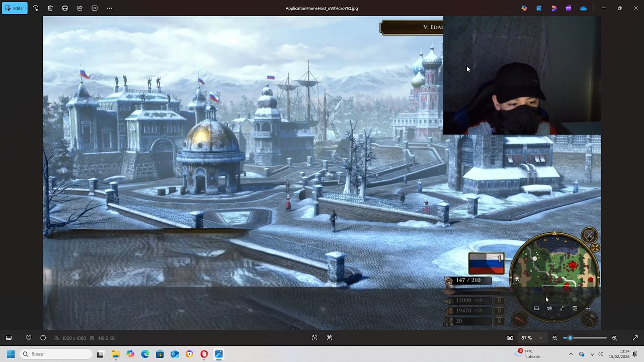The height and width of the screenshot is (362, 644).
Task: Click the 418.2 KB file size text
Action: 106,338
